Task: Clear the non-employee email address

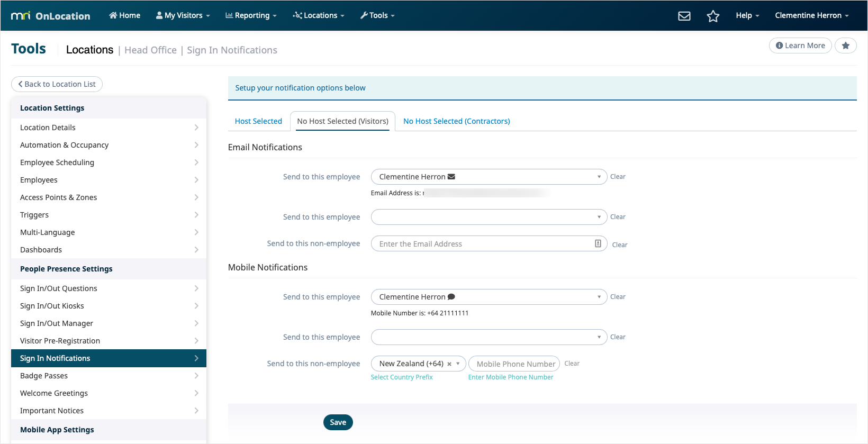Action: tap(620, 245)
